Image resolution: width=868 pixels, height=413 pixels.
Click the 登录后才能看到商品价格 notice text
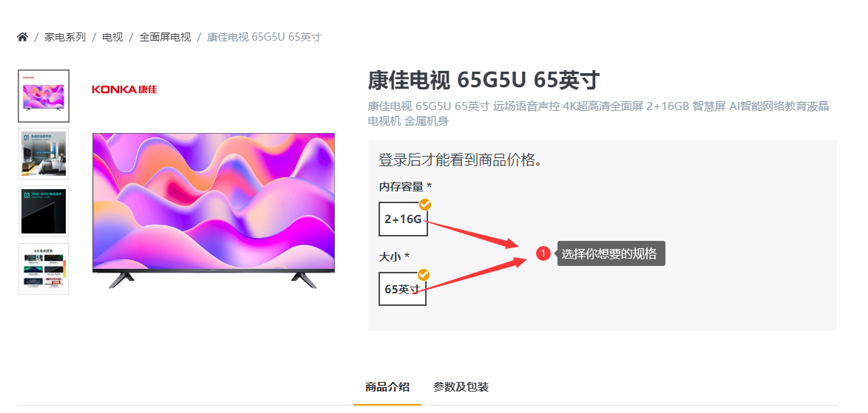tap(460, 160)
